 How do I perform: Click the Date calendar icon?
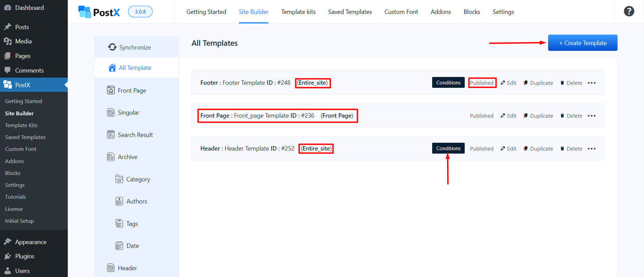119,246
